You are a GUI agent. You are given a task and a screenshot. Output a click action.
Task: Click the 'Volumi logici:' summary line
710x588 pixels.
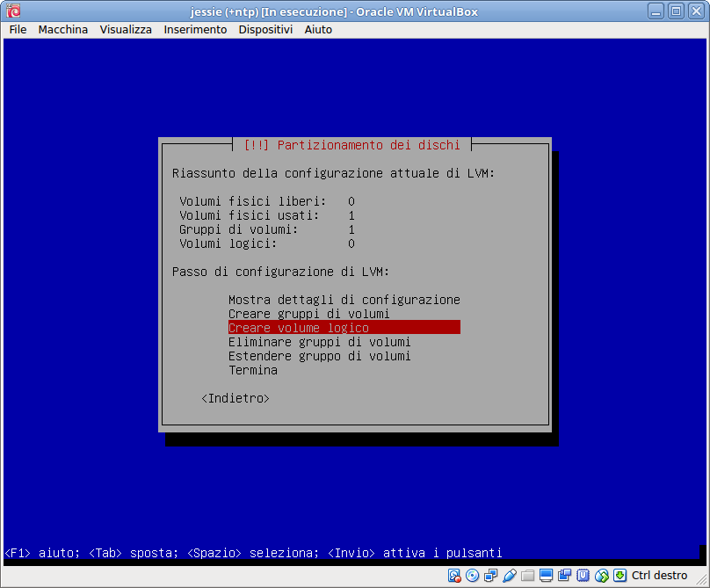(x=267, y=243)
